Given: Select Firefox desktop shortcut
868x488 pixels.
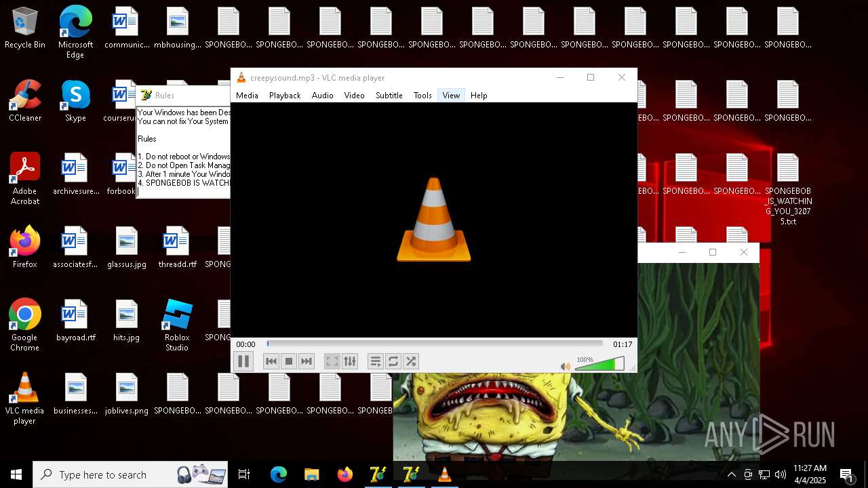Looking at the screenshot, I should (25, 247).
